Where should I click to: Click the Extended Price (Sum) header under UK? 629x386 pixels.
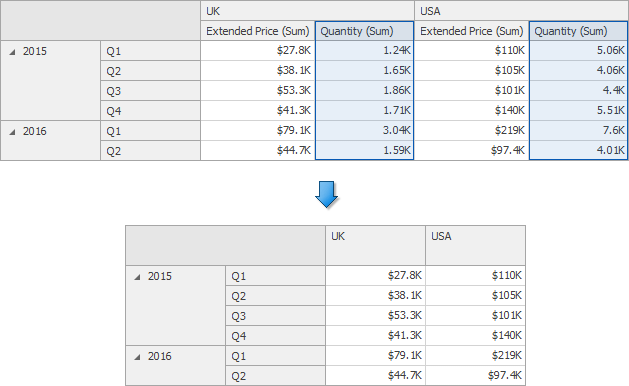click(x=258, y=31)
